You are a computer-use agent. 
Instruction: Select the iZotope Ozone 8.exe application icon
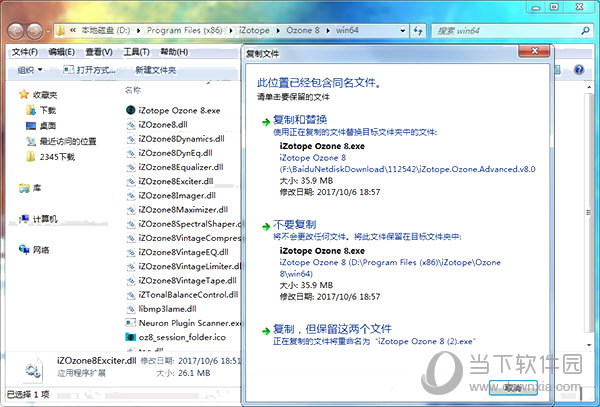[131, 111]
